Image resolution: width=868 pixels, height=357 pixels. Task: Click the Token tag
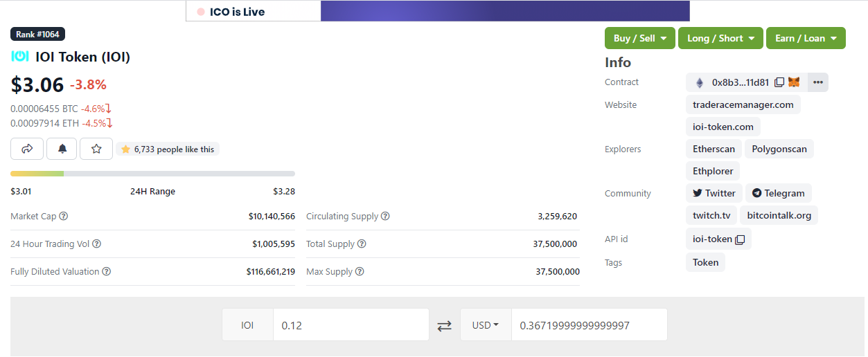tap(705, 262)
